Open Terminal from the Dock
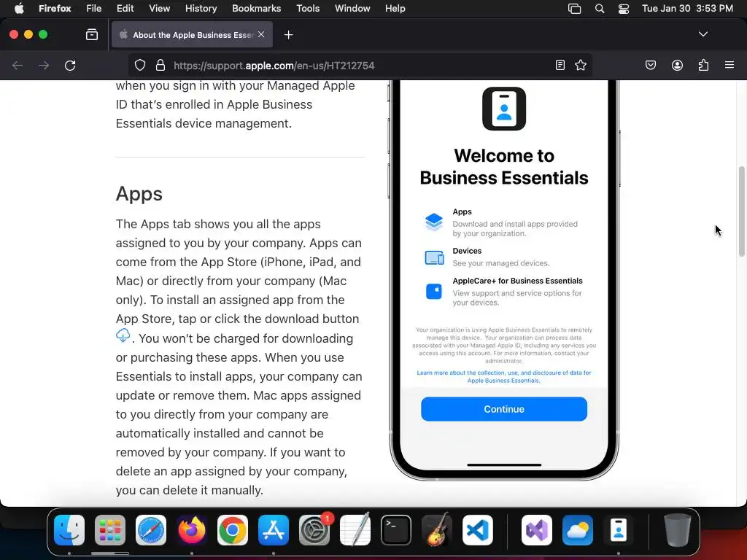This screenshot has height=560, width=747. (x=396, y=530)
